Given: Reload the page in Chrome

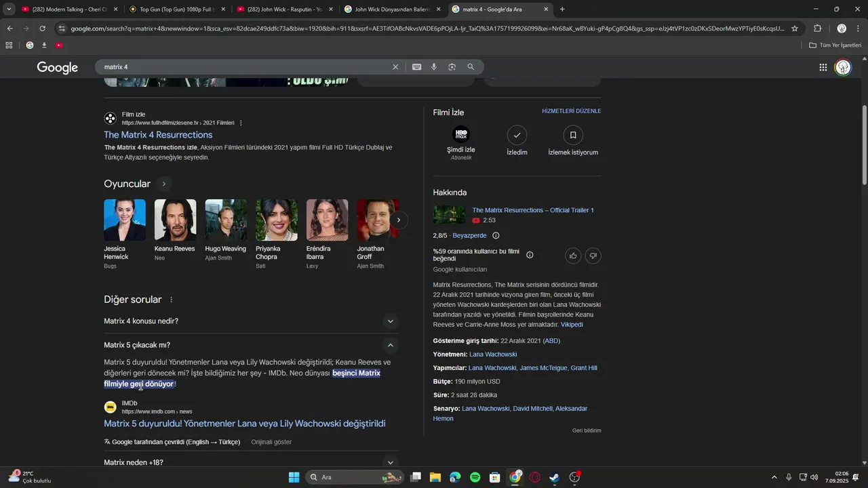Looking at the screenshot, I should point(42,28).
